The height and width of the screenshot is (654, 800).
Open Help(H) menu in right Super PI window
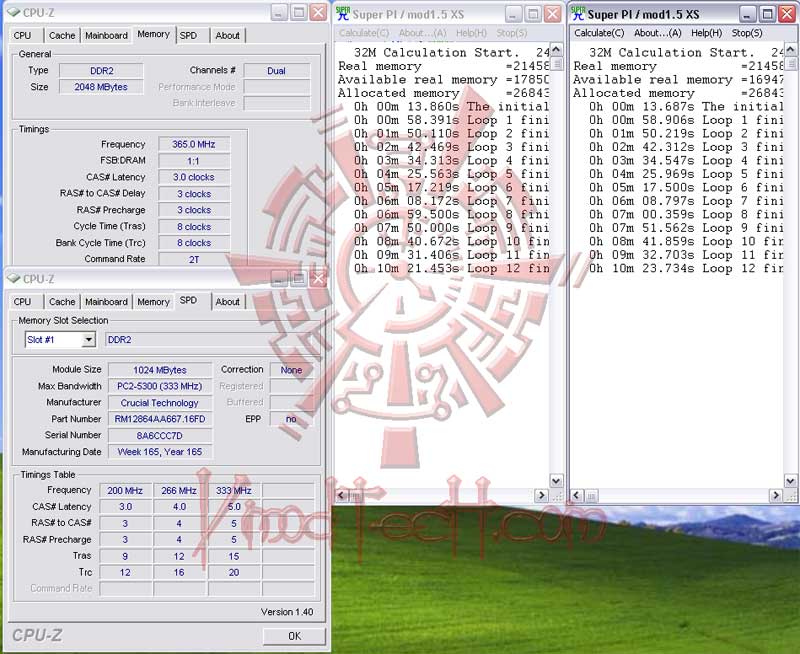(x=706, y=33)
